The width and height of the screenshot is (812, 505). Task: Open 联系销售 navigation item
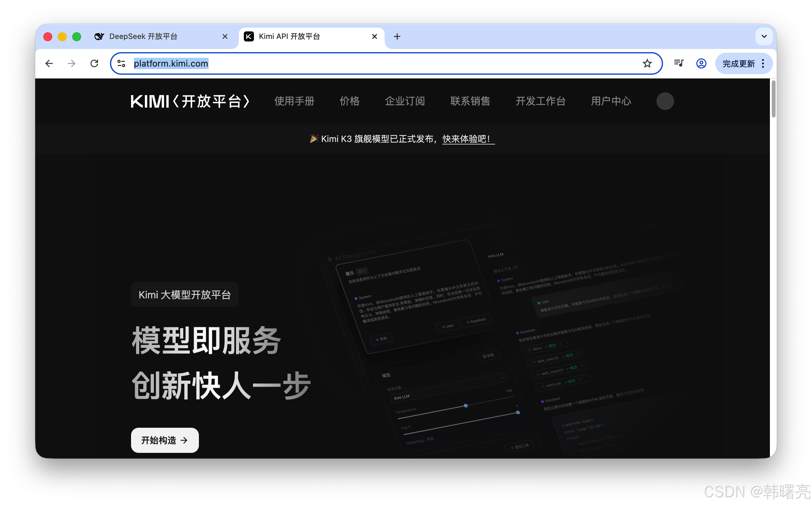coord(470,101)
